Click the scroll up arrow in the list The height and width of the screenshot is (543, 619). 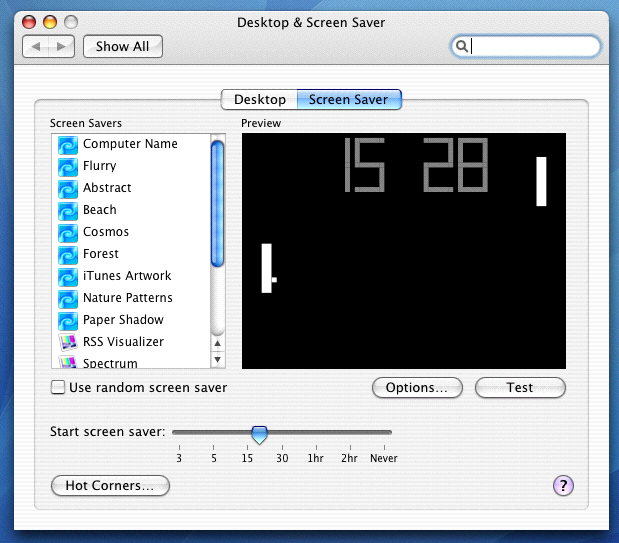point(218,343)
